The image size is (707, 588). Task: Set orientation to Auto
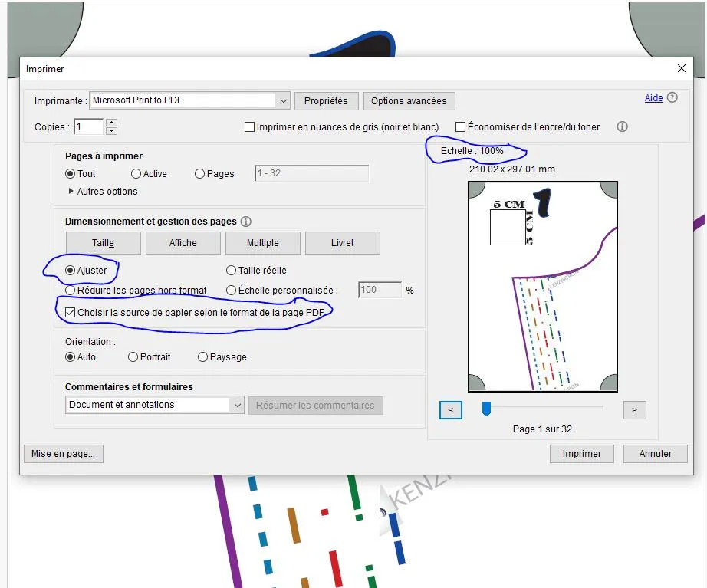[x=70, y=357]
